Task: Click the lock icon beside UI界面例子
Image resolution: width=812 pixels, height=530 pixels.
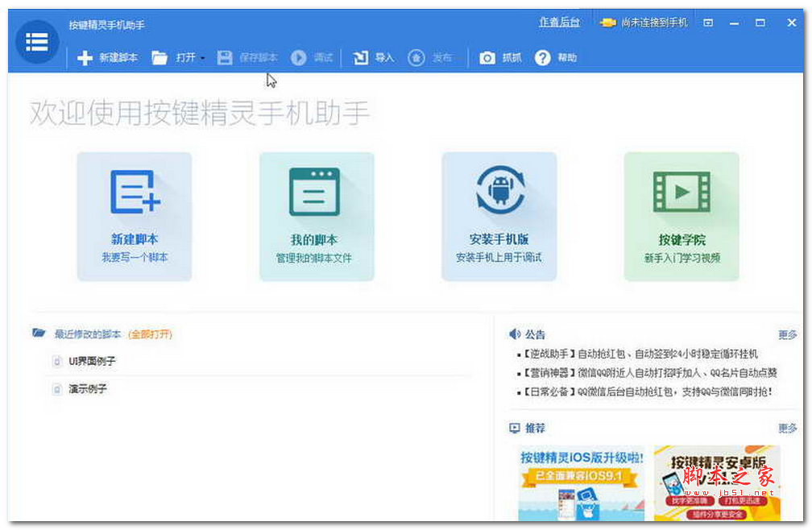Action: pos(57,362)
